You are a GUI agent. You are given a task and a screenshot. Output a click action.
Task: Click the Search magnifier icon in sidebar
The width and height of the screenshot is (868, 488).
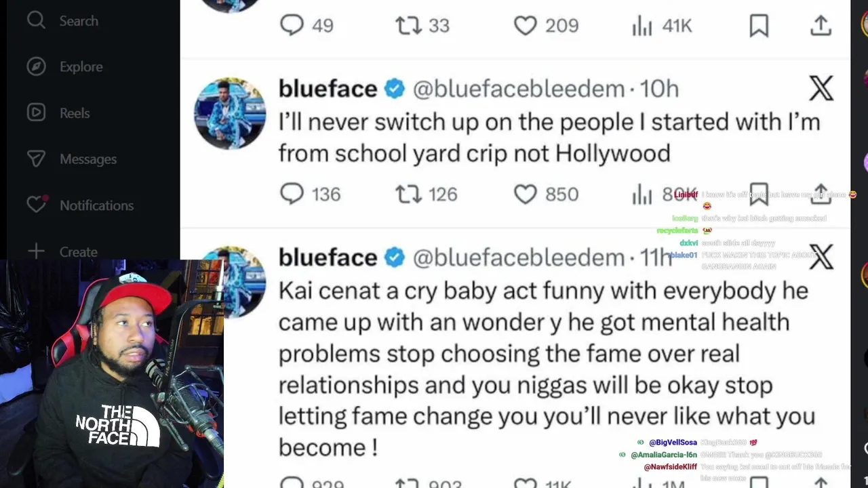pyautogui.click(x=36, y=21)
